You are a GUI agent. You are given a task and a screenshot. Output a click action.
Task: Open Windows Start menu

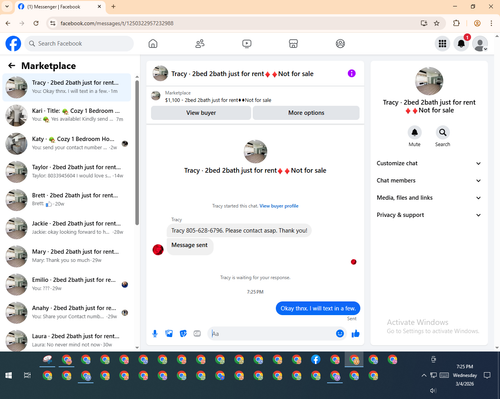(9, 376)
